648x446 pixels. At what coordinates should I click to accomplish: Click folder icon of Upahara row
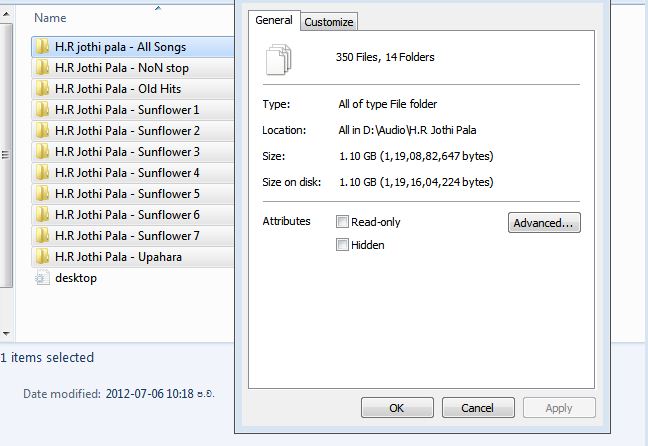42,257
